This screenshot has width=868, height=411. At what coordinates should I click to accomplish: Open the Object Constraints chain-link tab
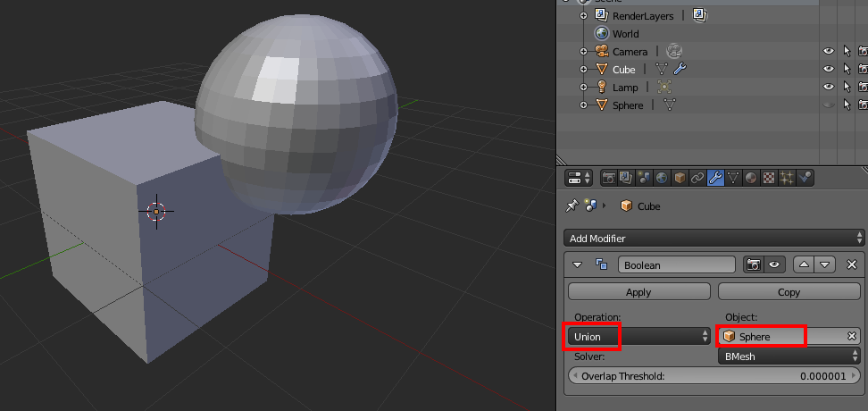[697, 178]
